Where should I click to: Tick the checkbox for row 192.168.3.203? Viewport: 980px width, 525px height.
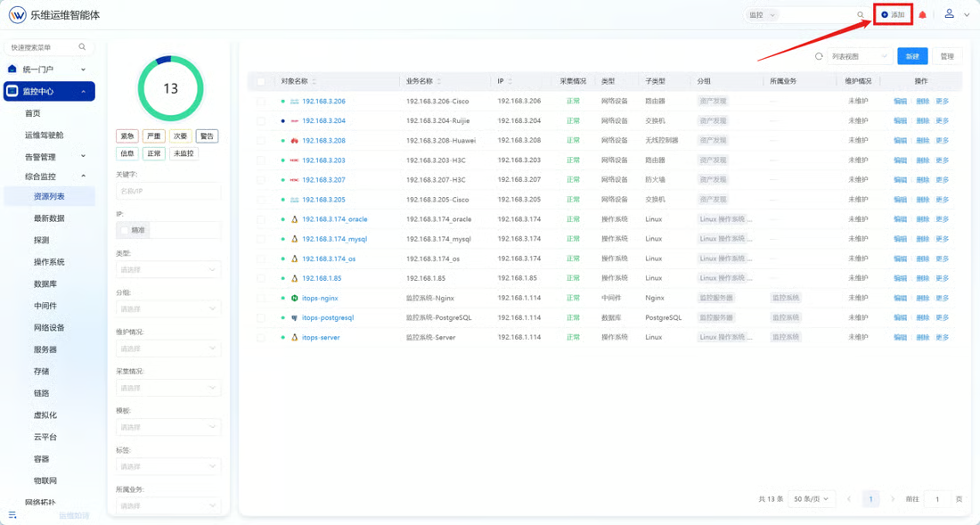[261, 160]
